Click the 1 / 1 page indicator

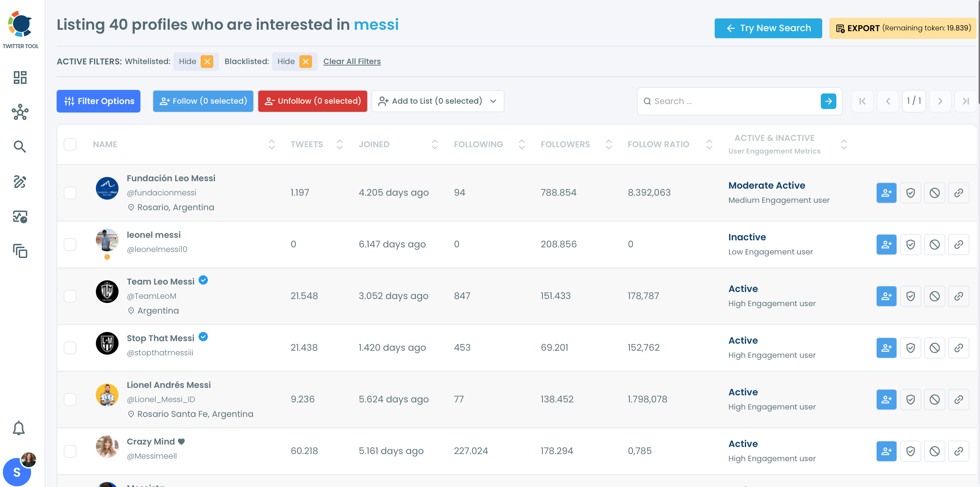(x=914, y=101)
